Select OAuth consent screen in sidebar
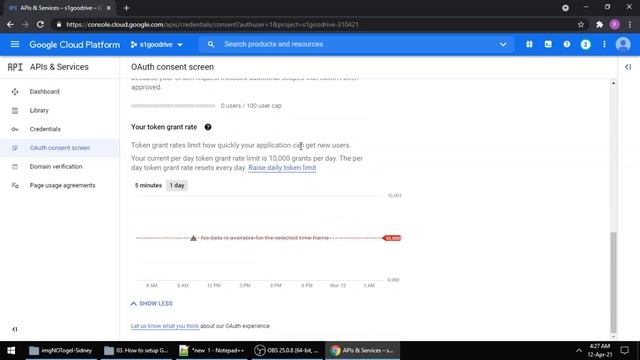This screenshot has width=640, height=360. pyautogui.click(x=60, y=148)
